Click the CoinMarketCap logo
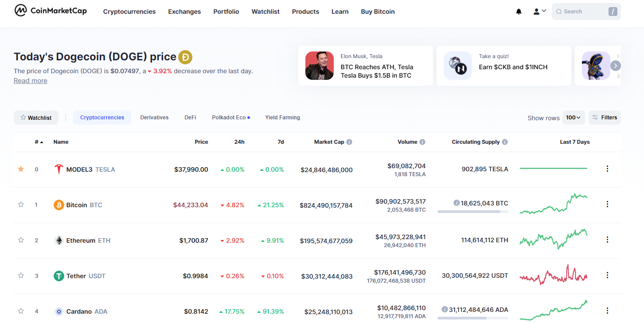The image size is (644, 323). coord(51,11)
